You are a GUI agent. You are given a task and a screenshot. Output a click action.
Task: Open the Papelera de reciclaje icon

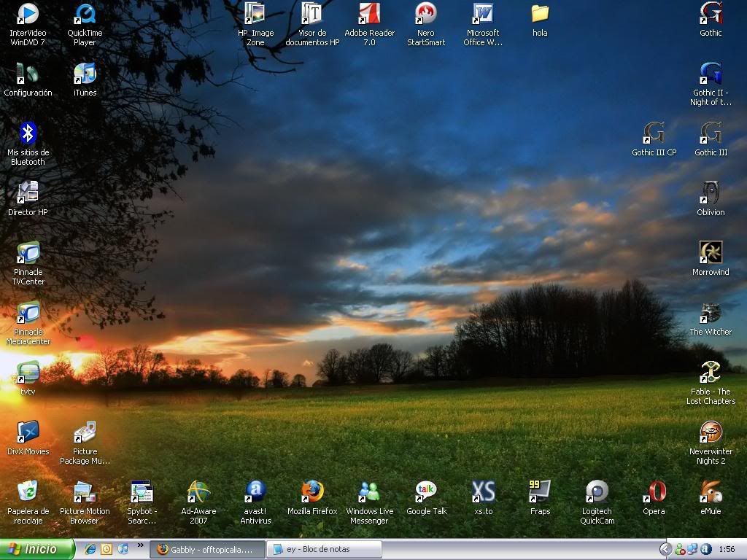point(28,492)
